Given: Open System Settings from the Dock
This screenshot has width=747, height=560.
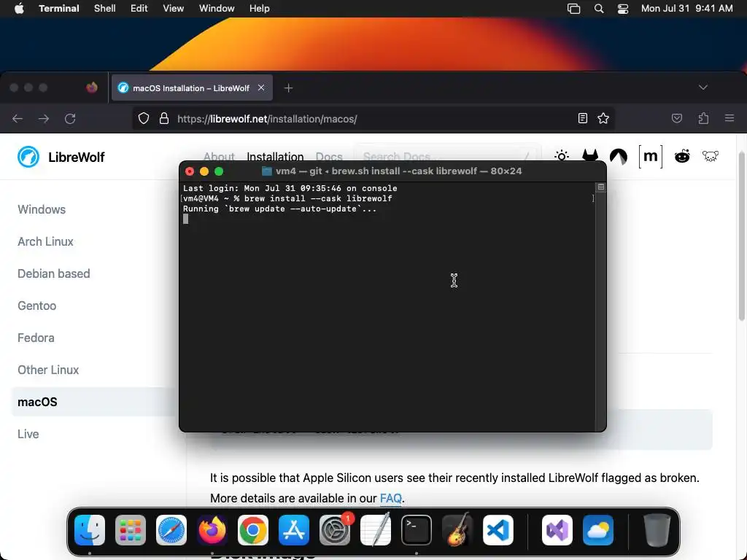Looking at the screenshot, I should (x=335, y=530).
